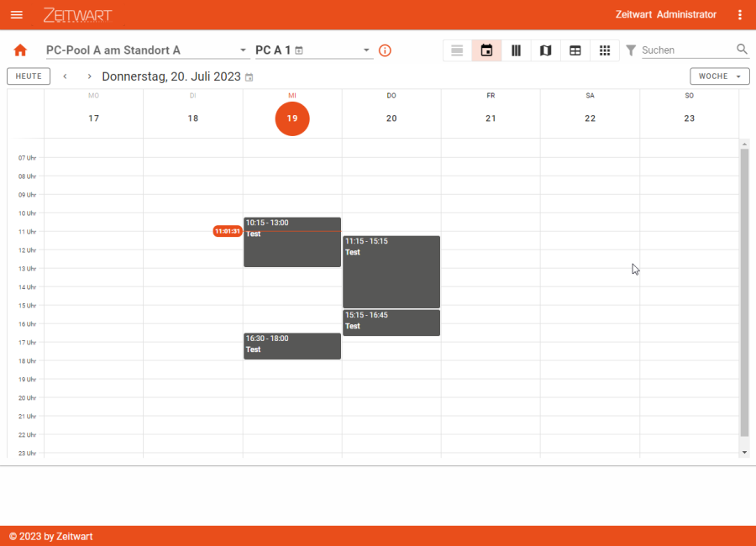Select the calendar view toggle
Image resolution: width=756 pixels, height=546 pixels.
[486, 50]
